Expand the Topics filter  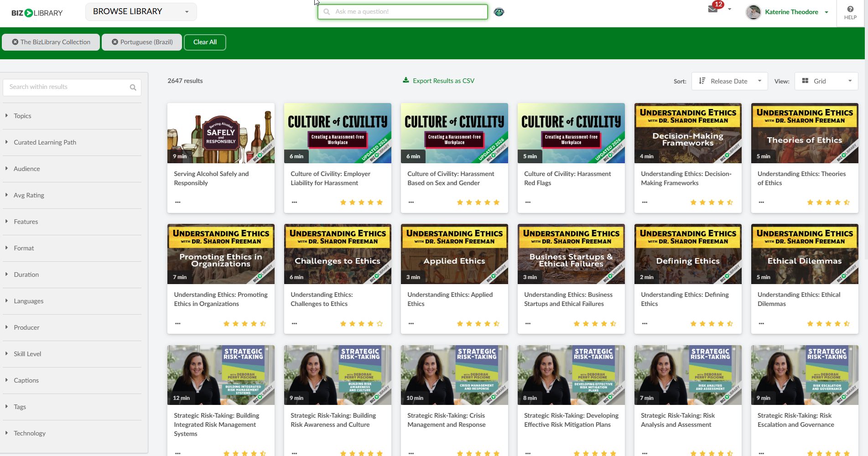[72, 116]
